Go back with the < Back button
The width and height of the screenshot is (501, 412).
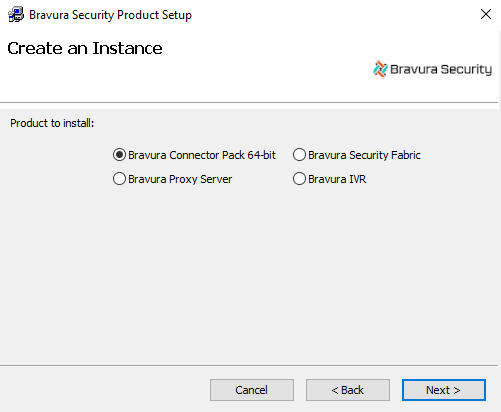click(x=348, y=390)
